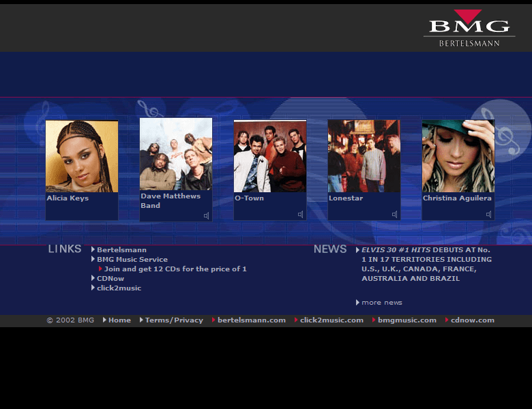Open the more news link
532x409 pixels.
(382, 303)
